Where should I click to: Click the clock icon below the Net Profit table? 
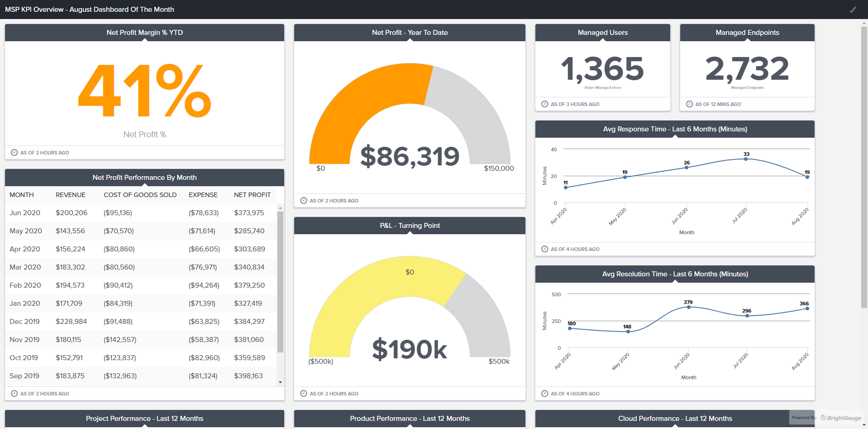click(x=14, y=393)
